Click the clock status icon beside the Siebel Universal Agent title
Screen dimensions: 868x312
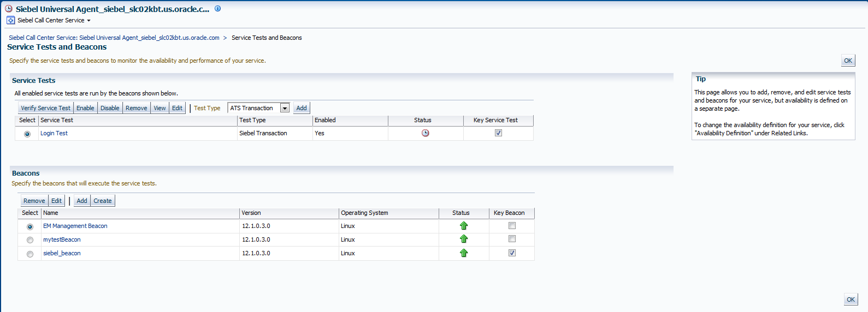[x=9, y=9]
